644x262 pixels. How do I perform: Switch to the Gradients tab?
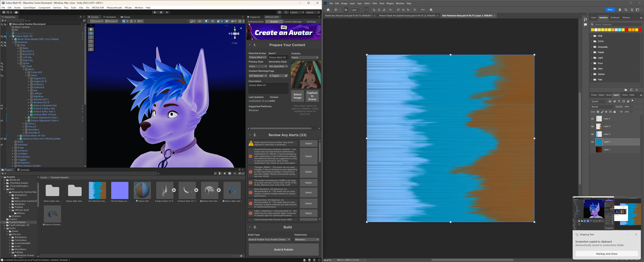tap(615, 18)
